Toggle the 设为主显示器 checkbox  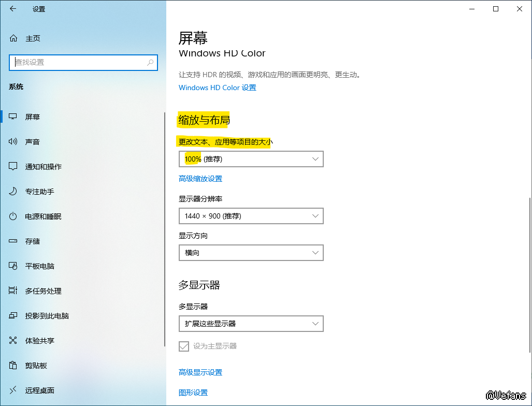[x=183, y=346]
